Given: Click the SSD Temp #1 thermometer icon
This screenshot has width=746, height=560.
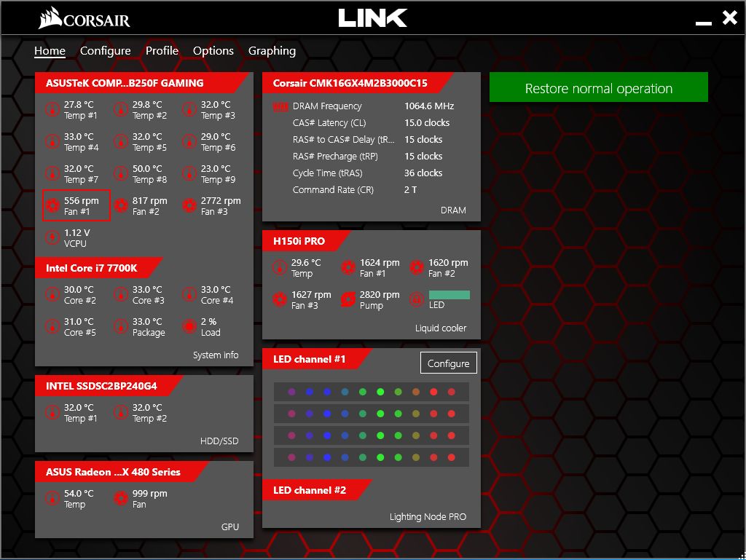Looking at the screenshot, I should click(x=52, y=413).
